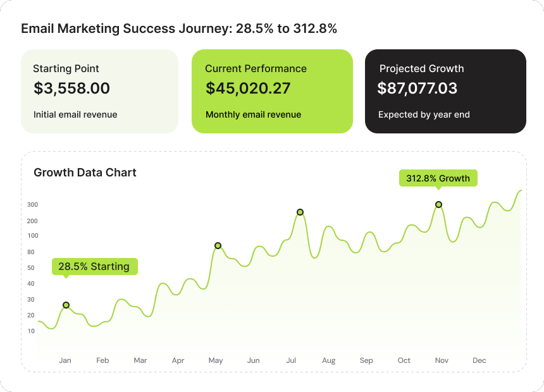The width and height of the screenshot is (544, 392).
Task: Click the July peak data point
Action: coord(300,212)
